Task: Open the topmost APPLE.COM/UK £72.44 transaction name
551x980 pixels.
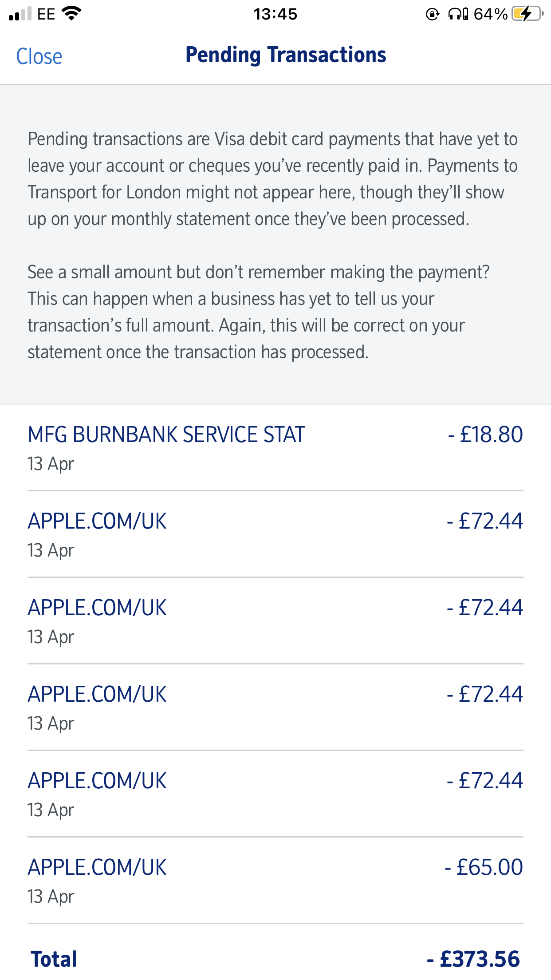Action: point(97,521)
